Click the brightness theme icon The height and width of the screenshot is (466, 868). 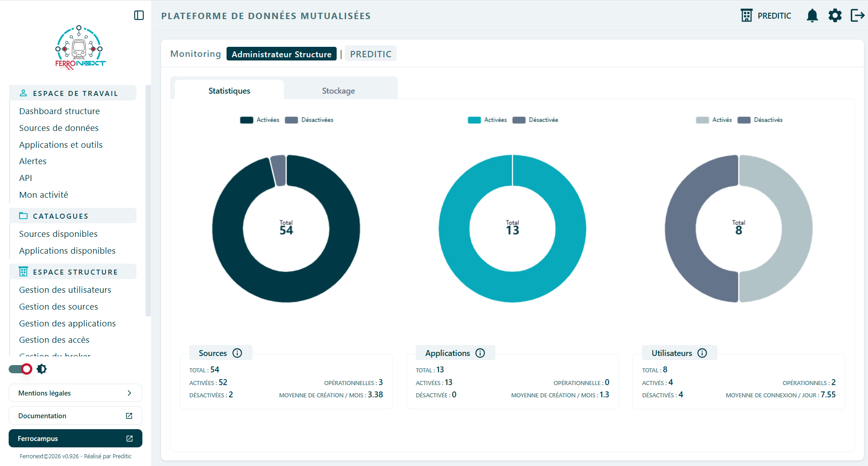42,369
